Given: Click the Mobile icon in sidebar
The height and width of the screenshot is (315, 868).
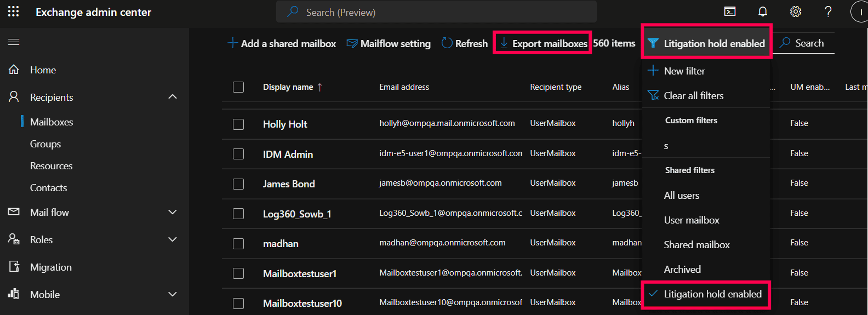Looking at the screenshot, I should [14, 294].
